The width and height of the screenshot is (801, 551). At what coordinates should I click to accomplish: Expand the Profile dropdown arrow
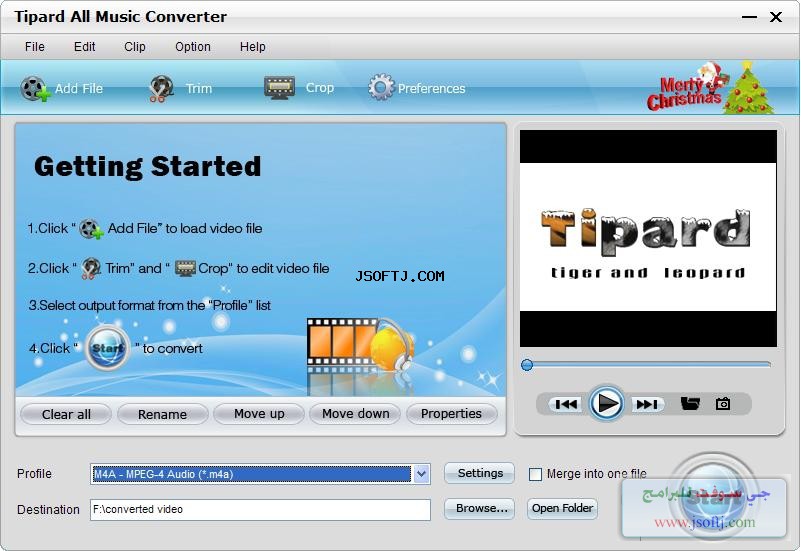[421, 474]
